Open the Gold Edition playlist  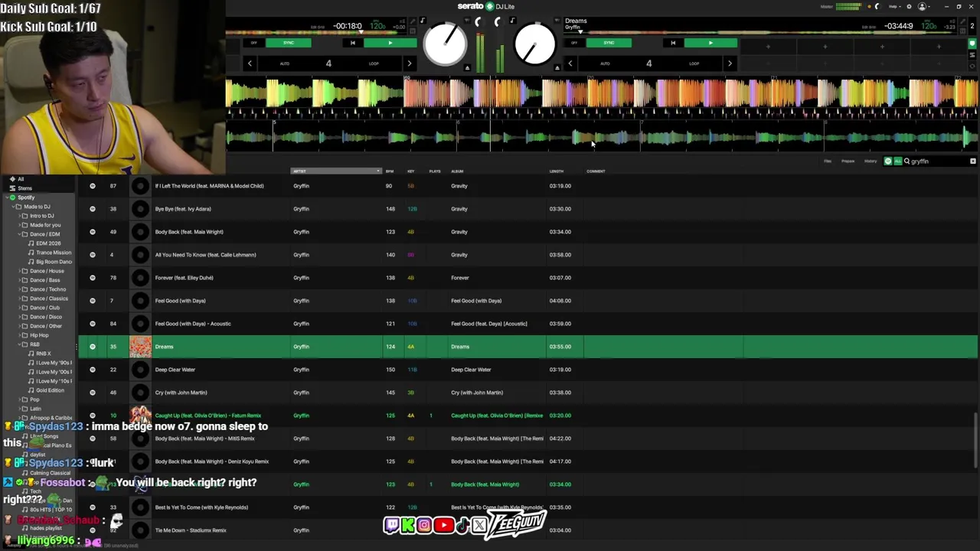point(50,390)
